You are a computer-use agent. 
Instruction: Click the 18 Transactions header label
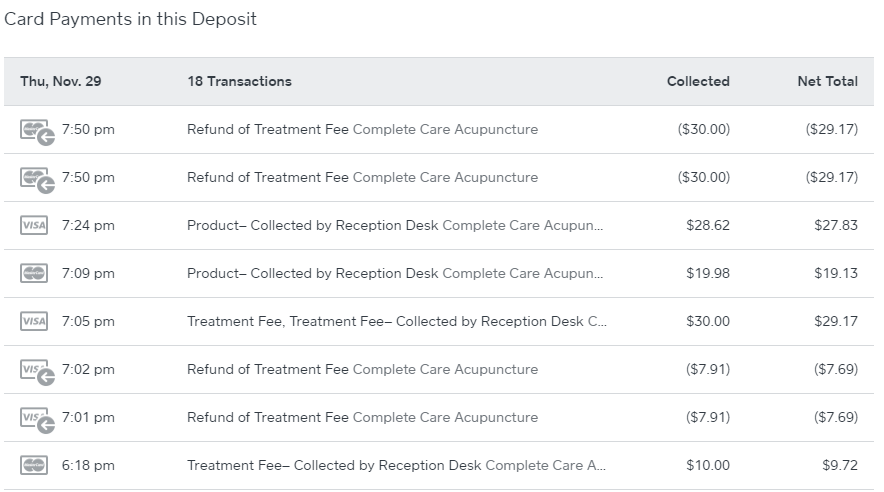tap(239, 82)
